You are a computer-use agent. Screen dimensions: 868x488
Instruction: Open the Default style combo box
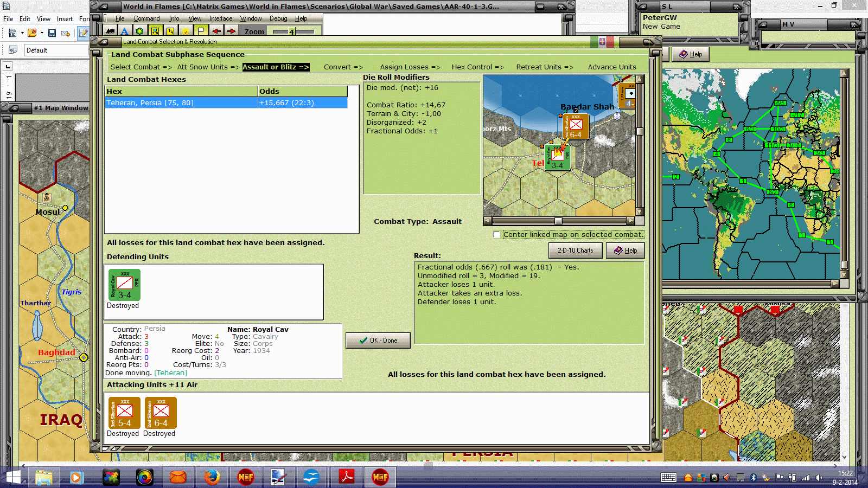(x=58, y=50)
